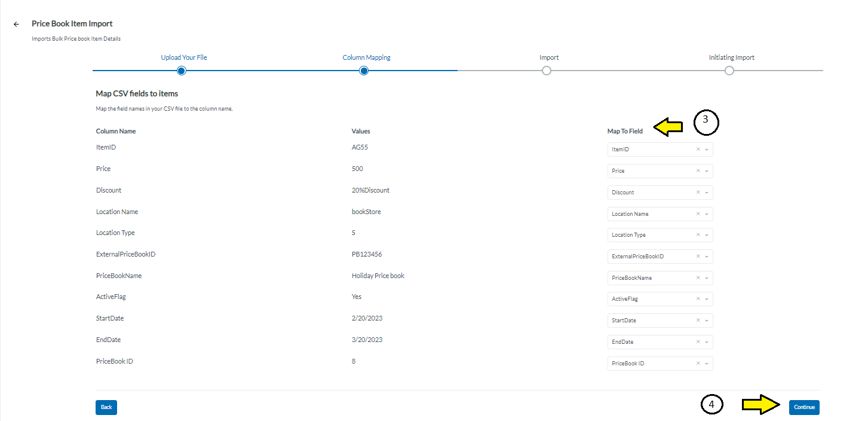Click the ActiveFlag value Yes
Viewport: 868px width, 421px height.
(x=357, y=297)
